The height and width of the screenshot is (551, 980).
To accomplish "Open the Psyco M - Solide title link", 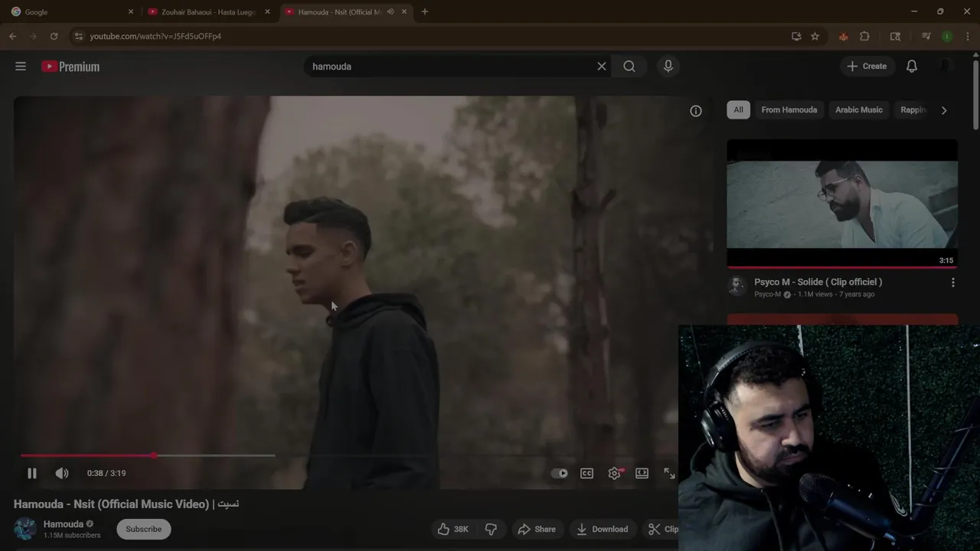I will click(818, 282).
